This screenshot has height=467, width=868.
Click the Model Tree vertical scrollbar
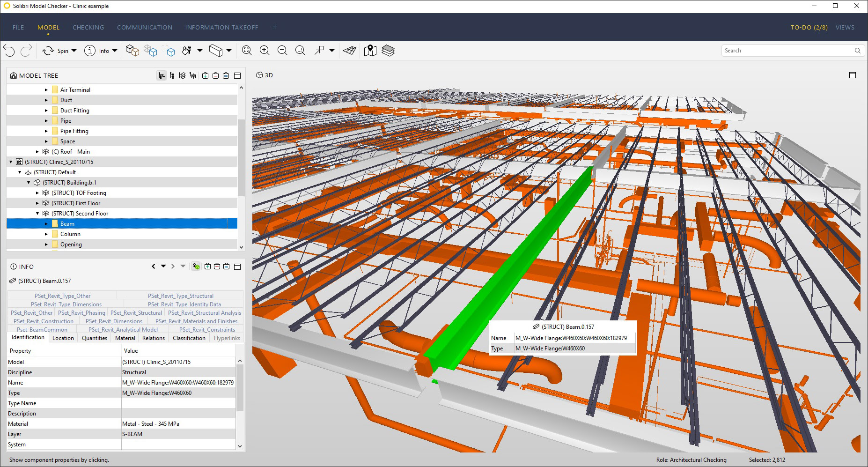pos(241,157)
